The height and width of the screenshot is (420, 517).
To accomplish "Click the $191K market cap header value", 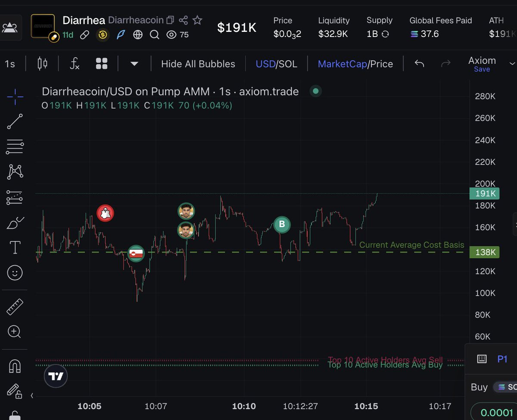I will click(237, 28).
